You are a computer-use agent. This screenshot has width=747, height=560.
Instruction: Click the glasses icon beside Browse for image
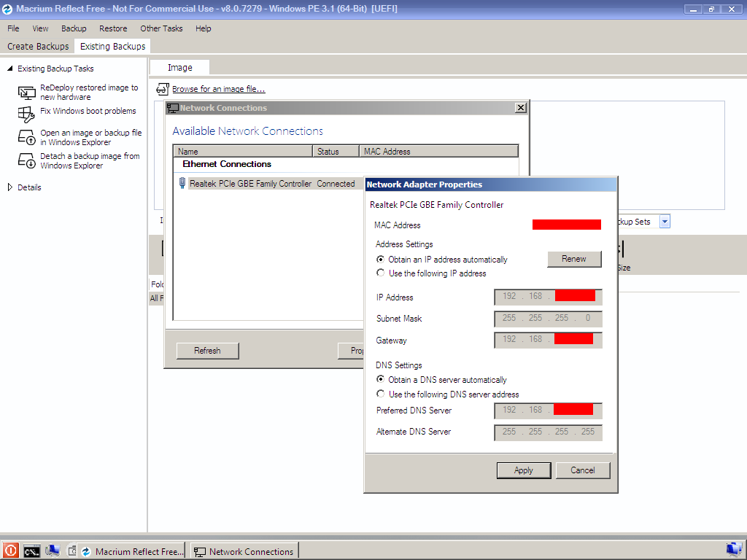pyautogui.click(x=163, y=89)
